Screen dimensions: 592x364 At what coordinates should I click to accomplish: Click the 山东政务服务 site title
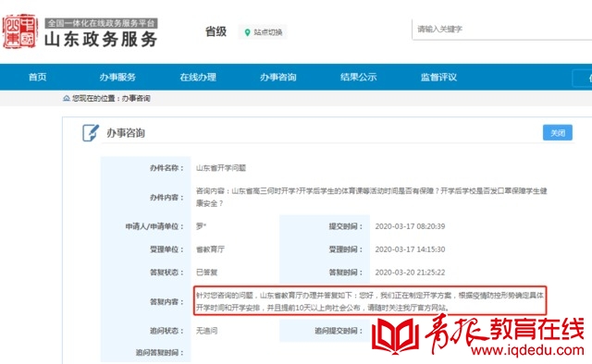tap(101, 40)
